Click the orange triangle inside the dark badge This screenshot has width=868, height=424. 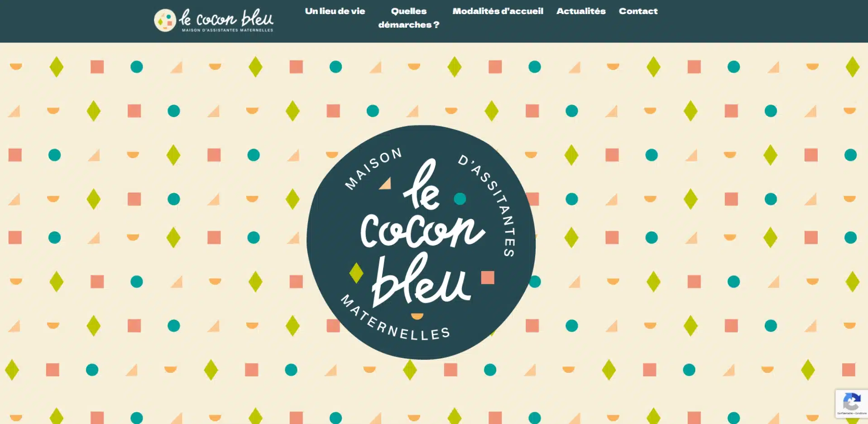[x=385, y=183]
